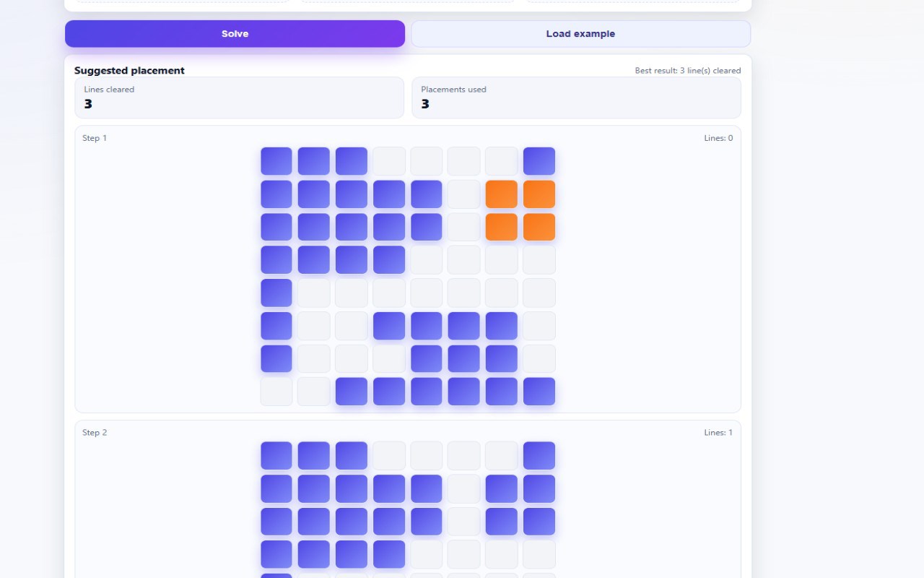Click the Solve button

235,34
